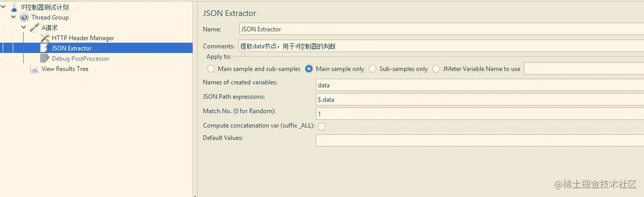Collapse the Thread Group tree node
644x197 pixels.
pyautogui.click(x=14, y=17)
